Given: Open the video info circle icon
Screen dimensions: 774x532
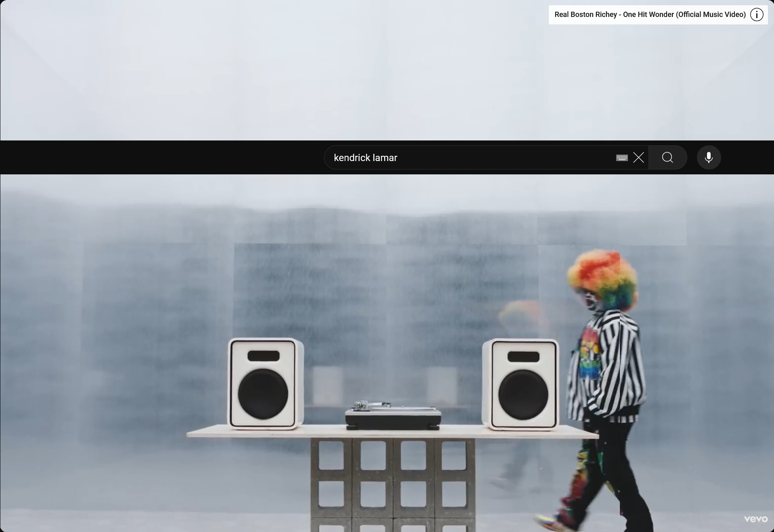Looking at the screenshot, I should (757, 15).
